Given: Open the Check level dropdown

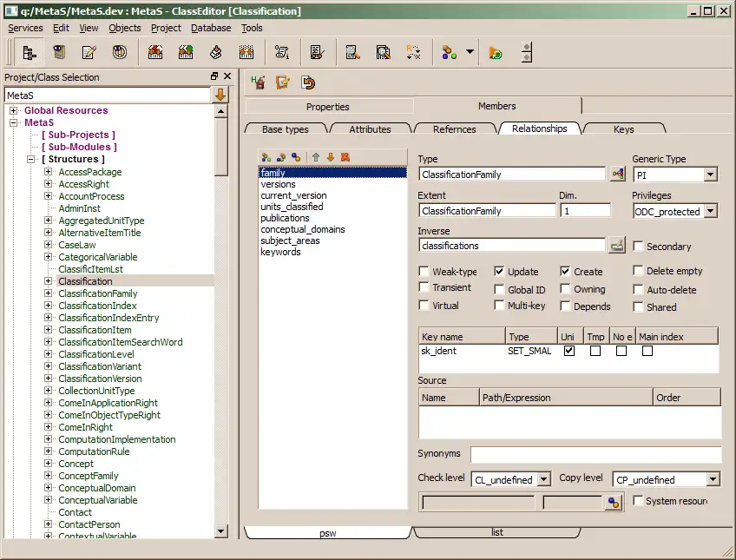Looking at the screenshot, I should (543, 479).
